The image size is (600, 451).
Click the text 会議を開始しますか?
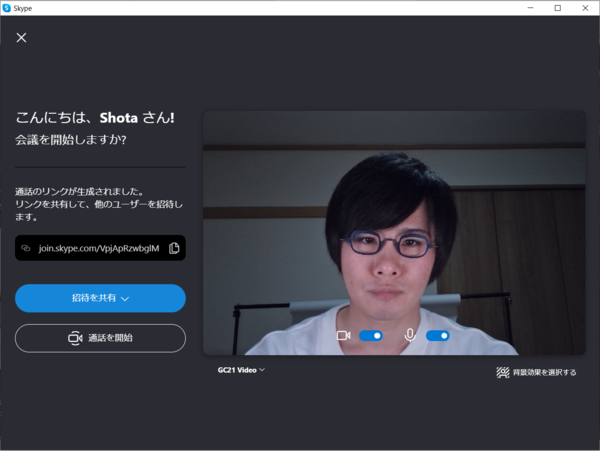coord(71,140)
